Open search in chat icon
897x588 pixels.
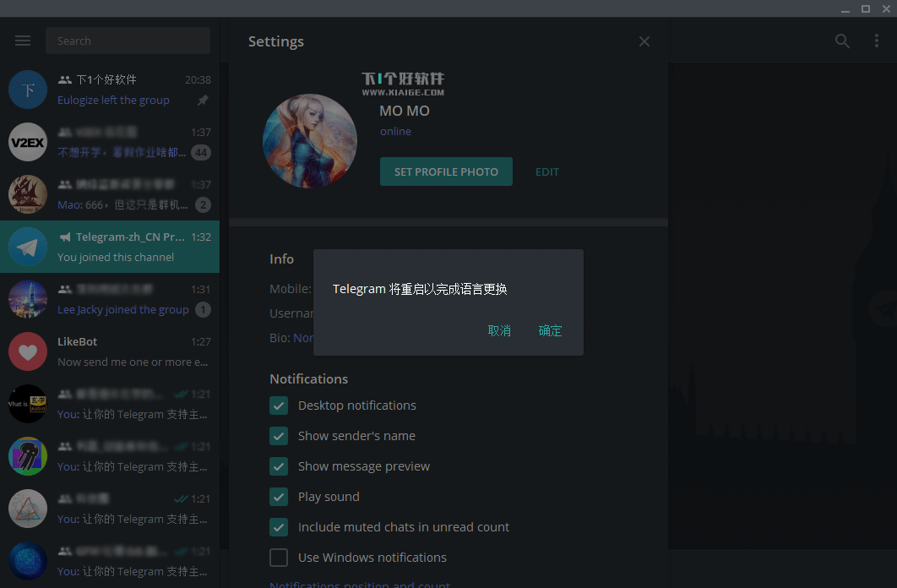coord(842,41)
